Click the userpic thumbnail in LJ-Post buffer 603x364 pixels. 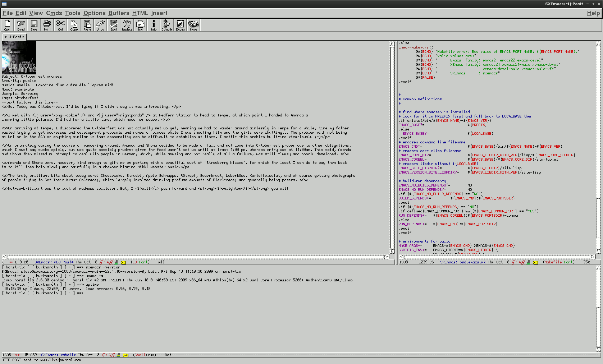(19, 57)
